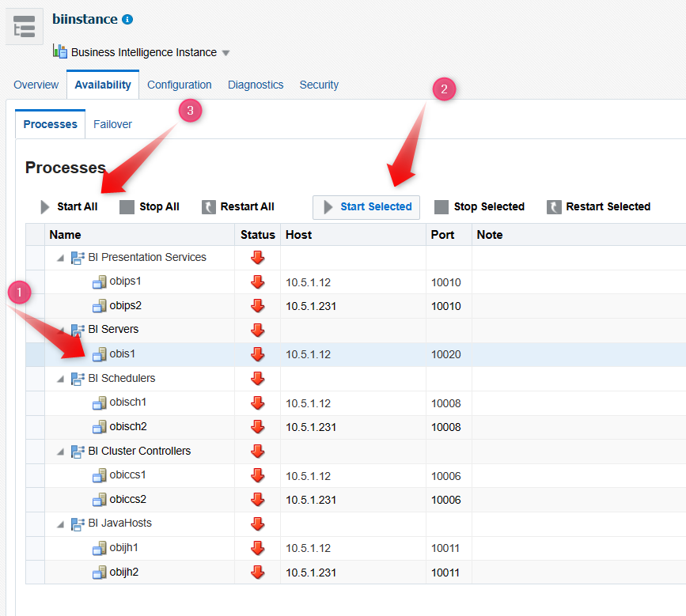686x616 pixels.
Task: Click the biinstance information icon
Action: [x=127, y=20]
